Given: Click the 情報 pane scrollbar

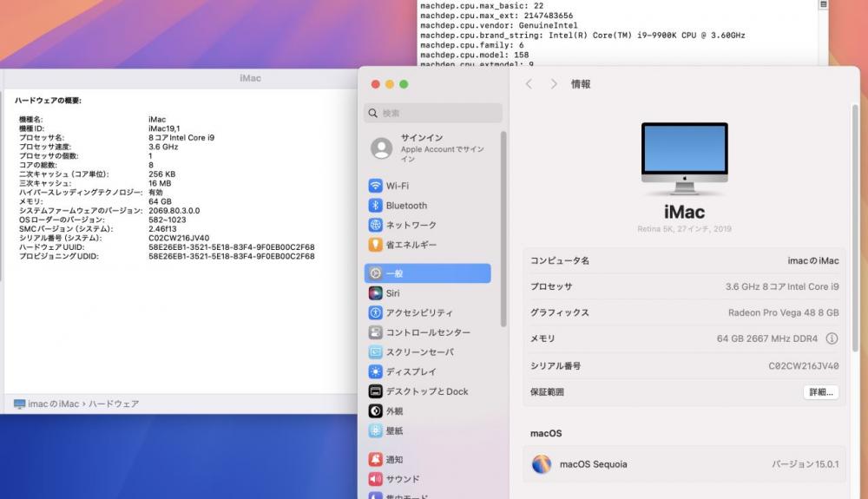Looking at the screenshot, I should 855,227.
